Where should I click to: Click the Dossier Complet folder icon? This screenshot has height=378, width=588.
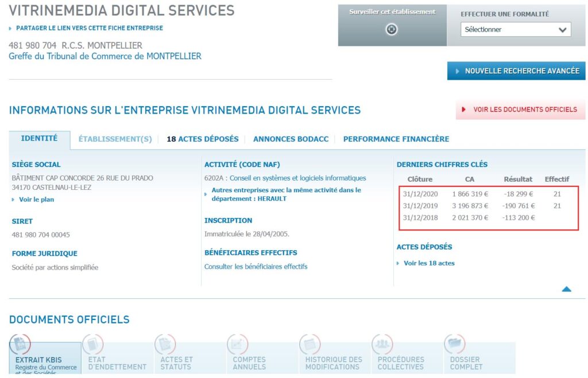click(455, 345)
